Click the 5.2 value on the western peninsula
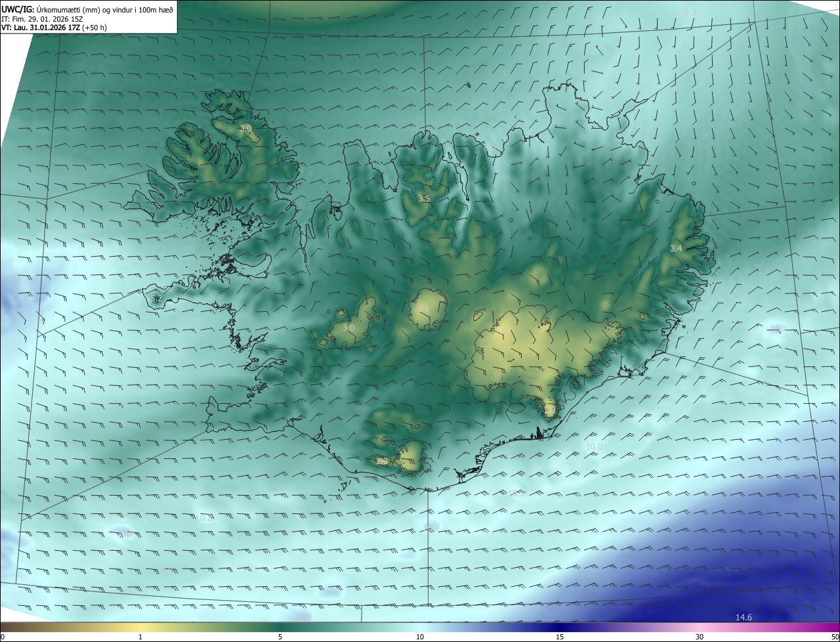The height and width of the screenshot is (642, 840). click(156, 299)
